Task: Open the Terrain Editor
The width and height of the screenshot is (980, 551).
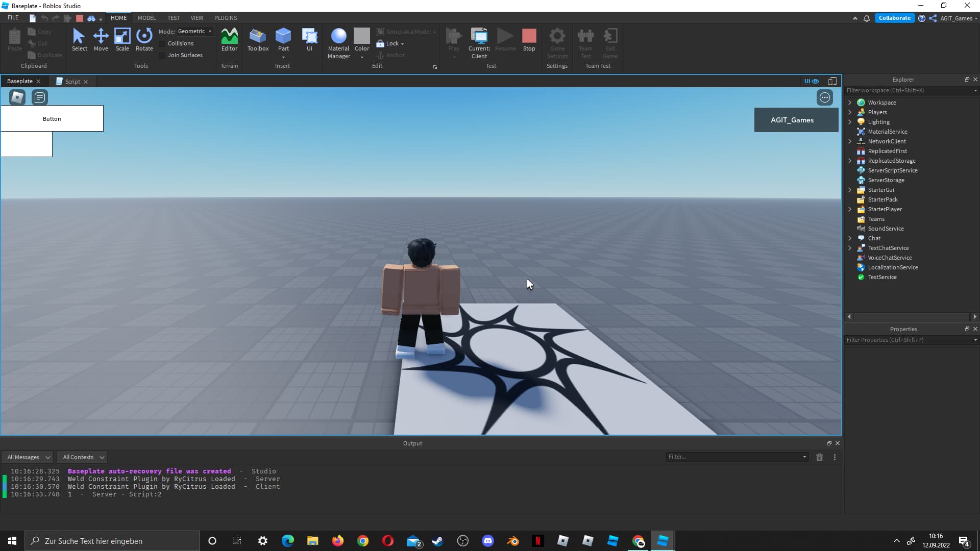Action: click(229, 39)
